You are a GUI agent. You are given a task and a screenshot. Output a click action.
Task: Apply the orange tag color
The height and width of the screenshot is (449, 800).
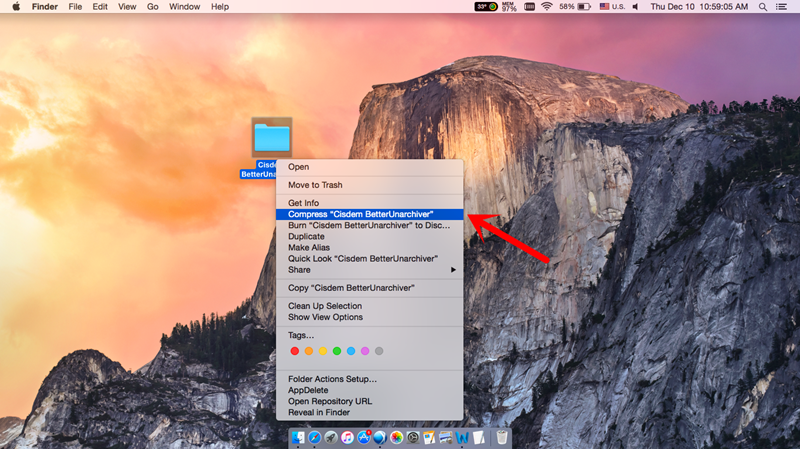click(x=309, y=351)
